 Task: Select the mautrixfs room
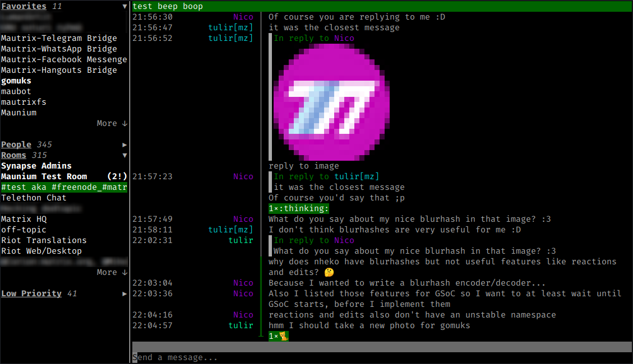coord(24,102)
